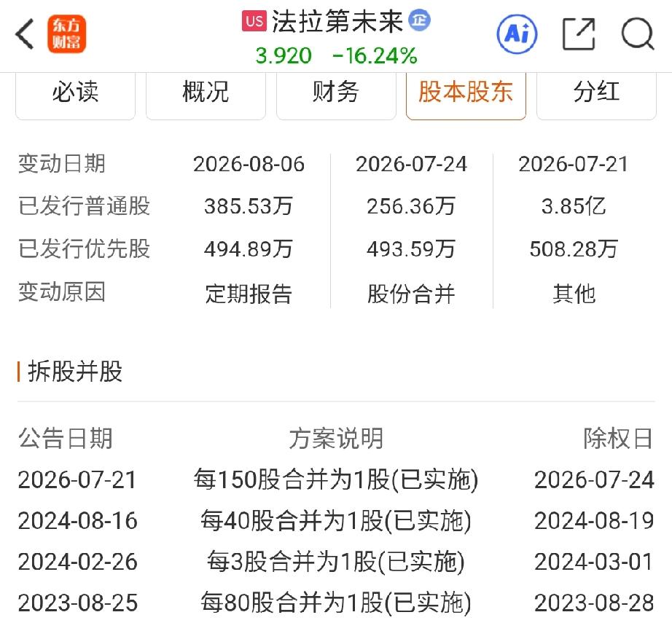Tap the 变动原因 row label
The height and width of the screenshot is (639, 672).
[62, 292]
